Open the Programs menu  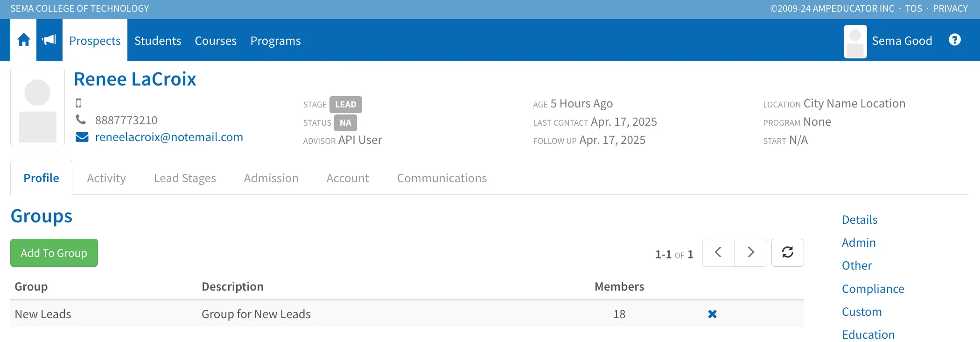pos(275,41)
